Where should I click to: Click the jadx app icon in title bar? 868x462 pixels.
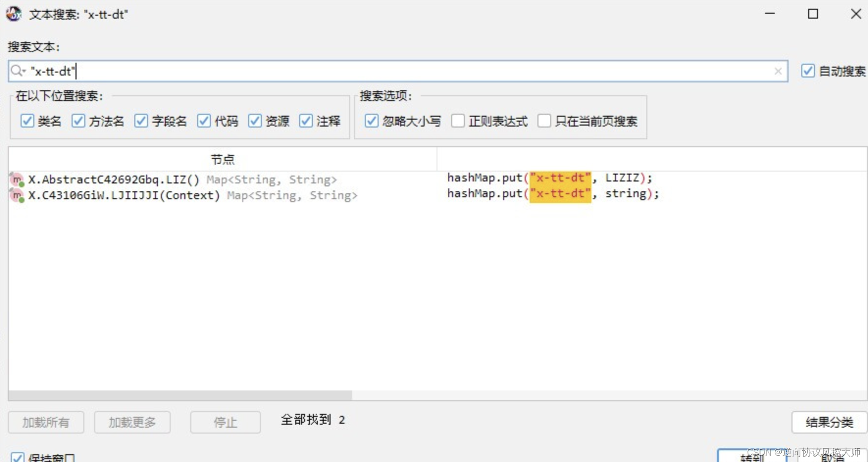(14, 14)
